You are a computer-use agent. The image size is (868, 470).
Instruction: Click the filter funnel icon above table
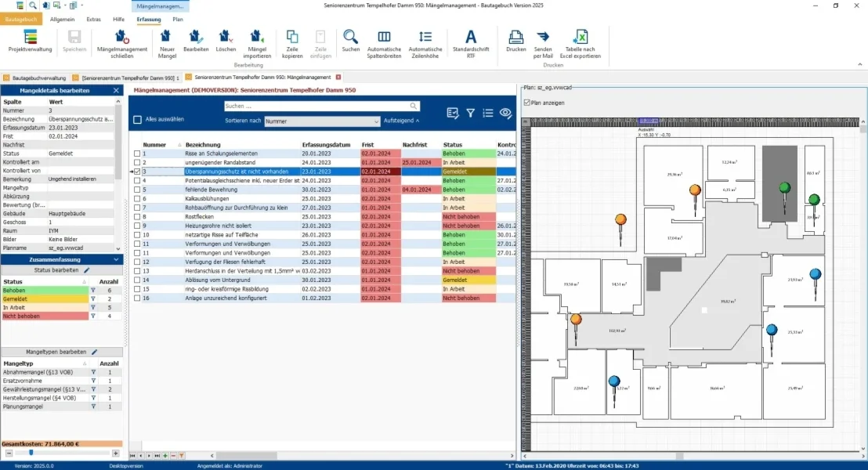[x=470, y=113]
